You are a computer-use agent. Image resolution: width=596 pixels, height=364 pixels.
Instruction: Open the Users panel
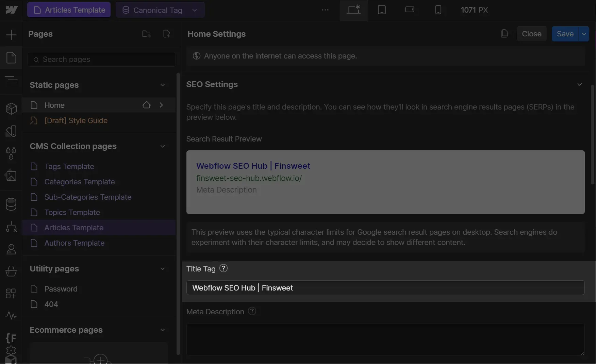(11, 249)
